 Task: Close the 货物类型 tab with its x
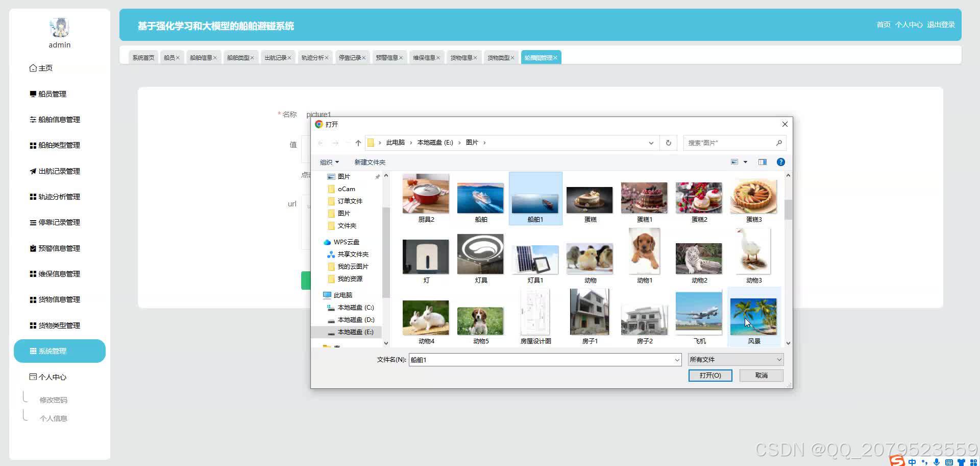tap(512, 58)
